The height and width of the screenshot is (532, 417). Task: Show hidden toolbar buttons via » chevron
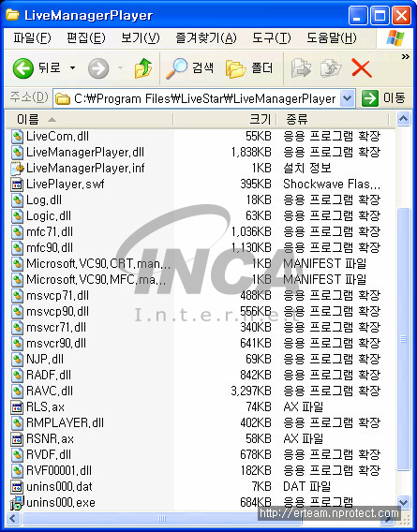tap(405, 56)
